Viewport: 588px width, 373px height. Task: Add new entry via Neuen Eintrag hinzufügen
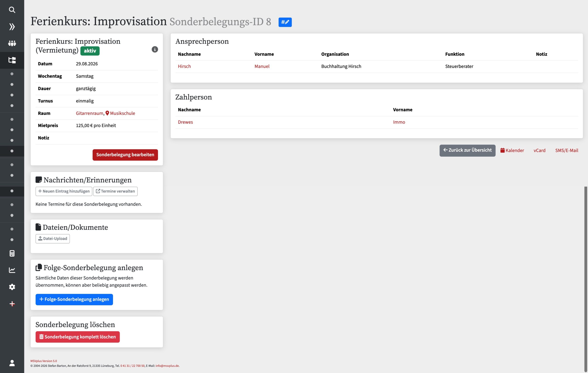click(64, 191)
